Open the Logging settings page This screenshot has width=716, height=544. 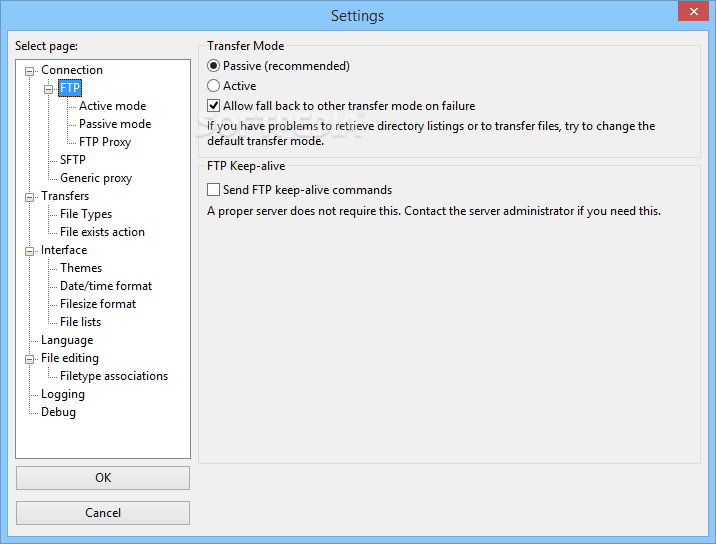pos(63,394)
